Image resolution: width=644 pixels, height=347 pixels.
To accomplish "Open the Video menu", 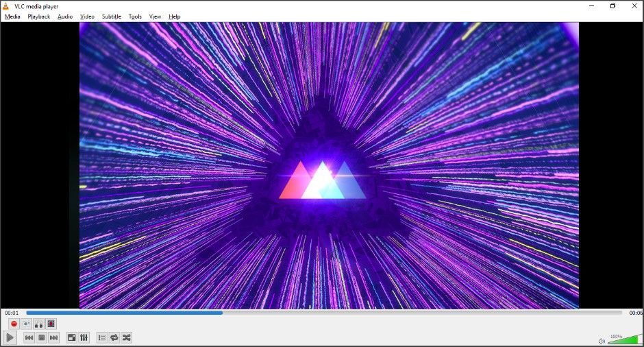I will click(87, 17).
